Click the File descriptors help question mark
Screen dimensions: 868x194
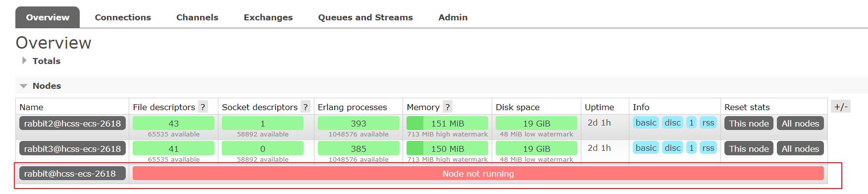(203, 107)
